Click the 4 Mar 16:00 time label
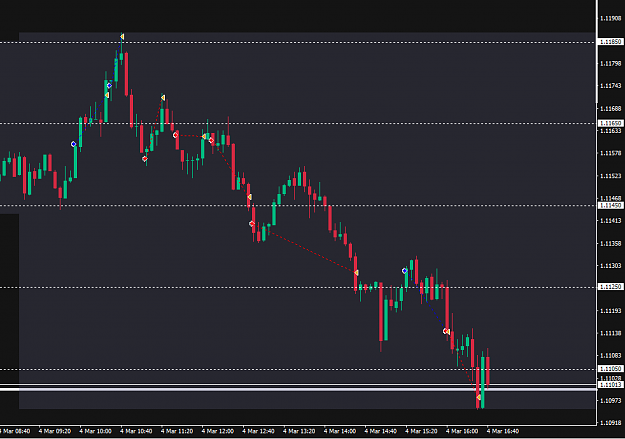This screenshot has height=439, width=625. (x=462, y=431)
